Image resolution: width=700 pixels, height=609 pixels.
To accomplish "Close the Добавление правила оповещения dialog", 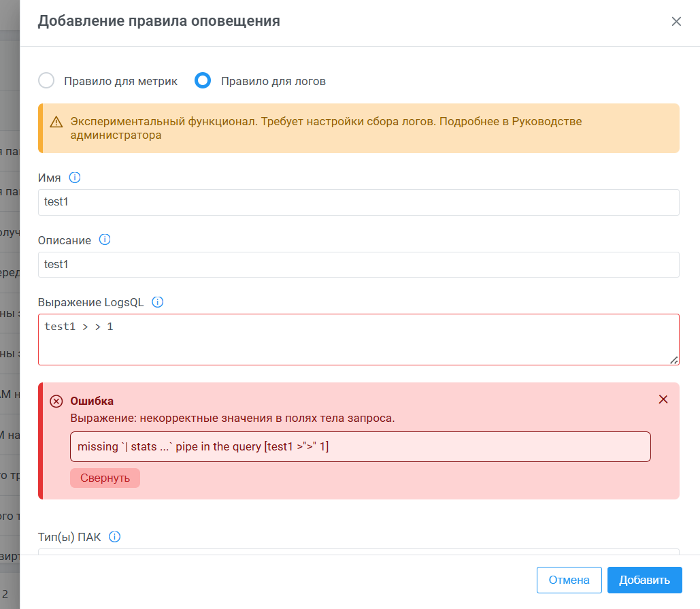I will (x=676, y=21).
